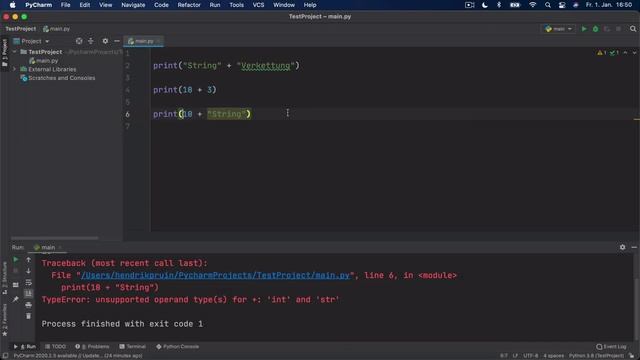The image size is (640, 360).
Task: Stop the process in Run panel
Action: point(16,271)
